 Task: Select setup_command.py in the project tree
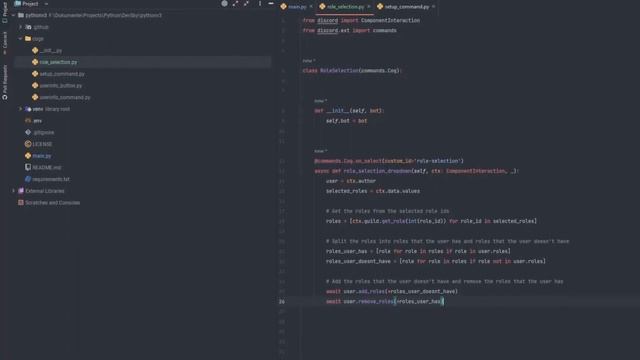point(62,74)
